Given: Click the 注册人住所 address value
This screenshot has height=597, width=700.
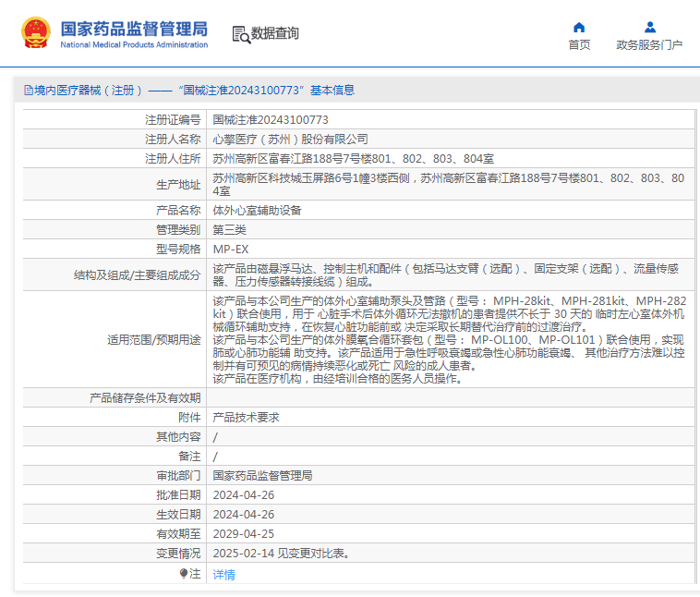Looking at the screenshot, I should pos(353,159).
